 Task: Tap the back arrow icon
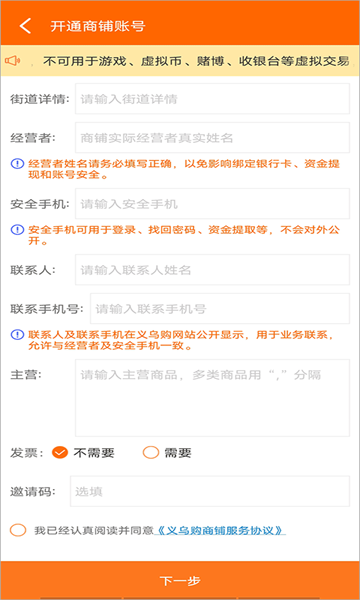tap(25, 26)
